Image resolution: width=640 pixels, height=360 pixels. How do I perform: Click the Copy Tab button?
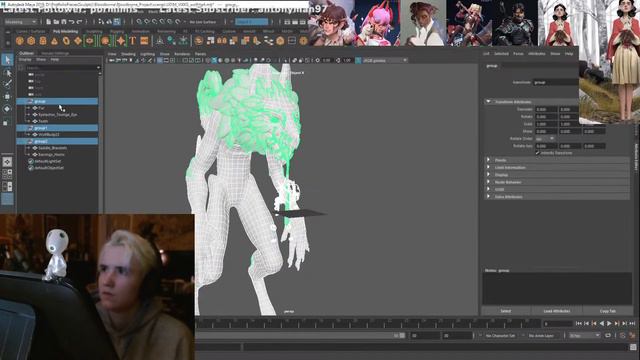pos(608,311)
